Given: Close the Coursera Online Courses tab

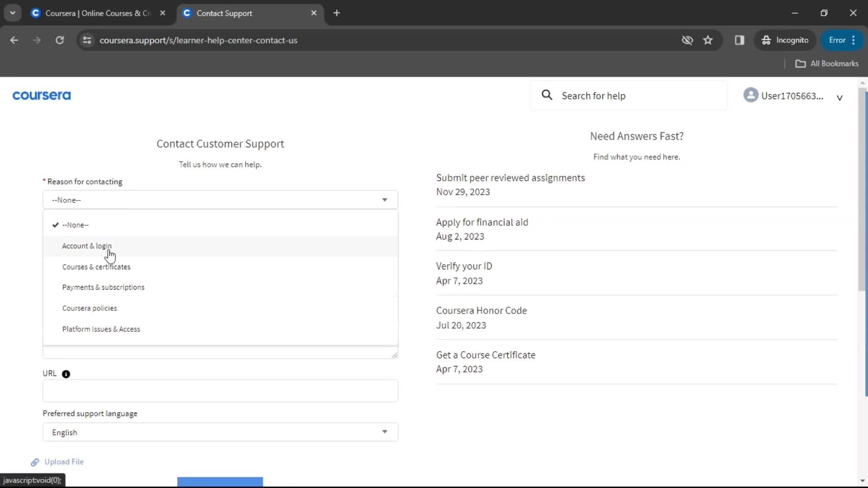Looking at the screenshot, I should [x=163, y=13].
